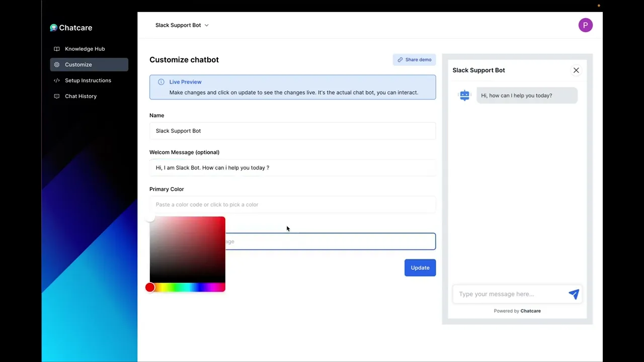Click the Live Preview info icon
The image size is (644, 362).
point(161,82)
